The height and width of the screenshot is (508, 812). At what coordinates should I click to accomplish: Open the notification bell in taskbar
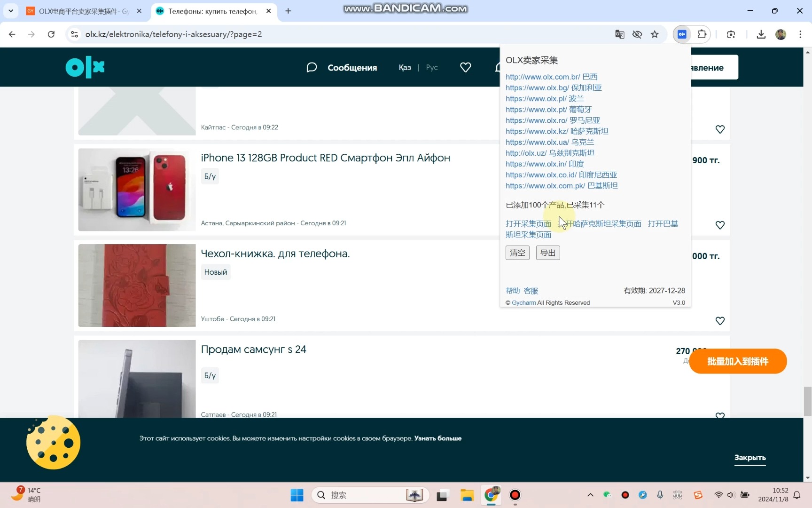click(x=797, y=495)
